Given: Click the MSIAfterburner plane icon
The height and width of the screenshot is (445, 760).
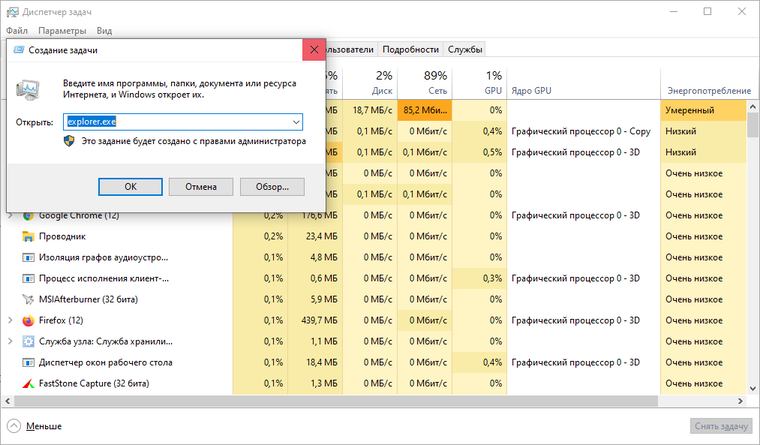Looking at the screenshot, I should pyautogui.click(x=28, y=300).
